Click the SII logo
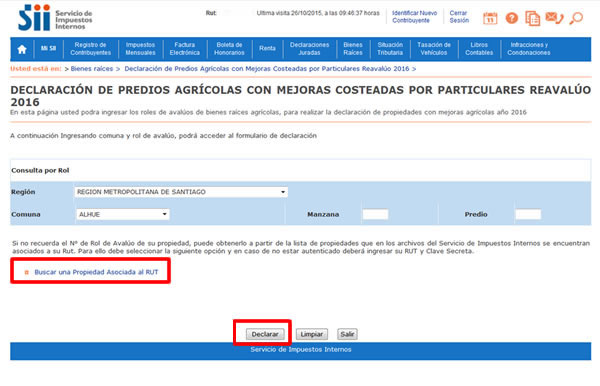 (55, 18)
